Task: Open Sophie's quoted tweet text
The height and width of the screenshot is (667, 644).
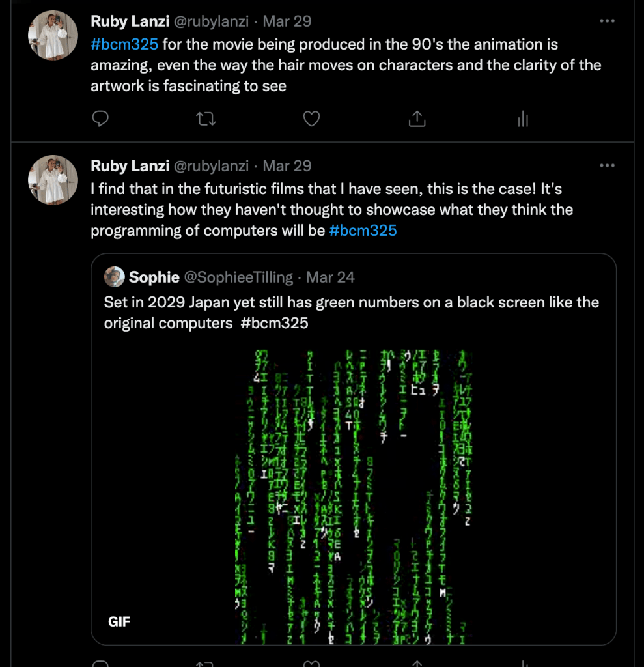Action: point(351,312)
